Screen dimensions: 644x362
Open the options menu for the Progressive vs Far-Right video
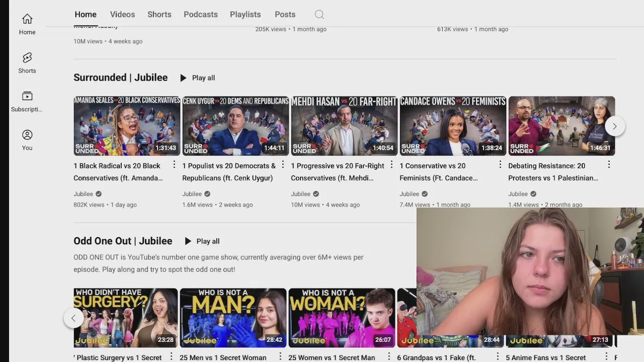point(391,164)
